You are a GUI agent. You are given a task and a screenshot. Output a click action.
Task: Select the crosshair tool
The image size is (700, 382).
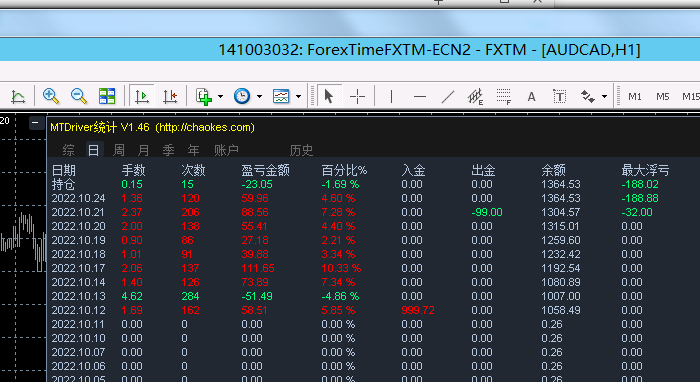[x=357, y=96]
